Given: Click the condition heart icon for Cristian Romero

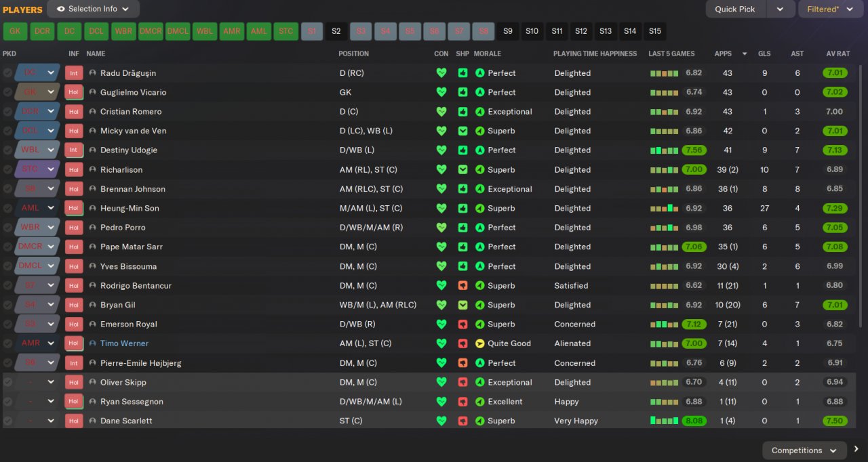Looking at the screenshot, I should pyautogui.click(x=441, y=112).
